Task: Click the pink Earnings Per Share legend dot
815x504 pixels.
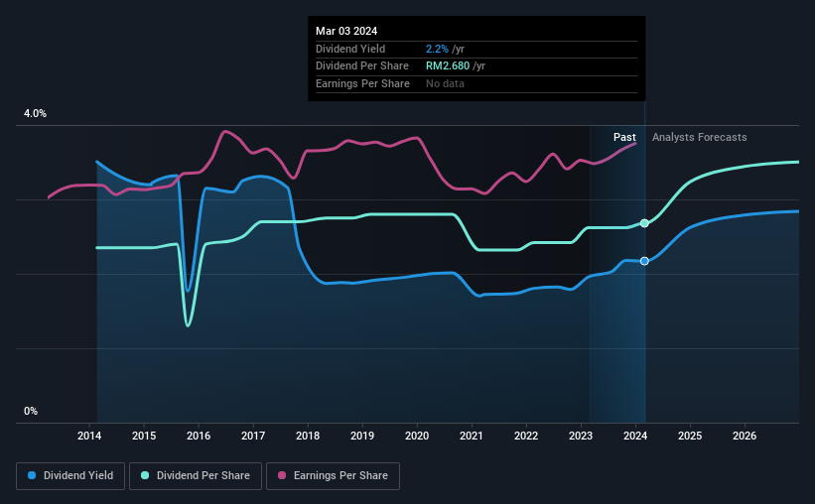Action: pyautogui.click(x=282, y=475)
